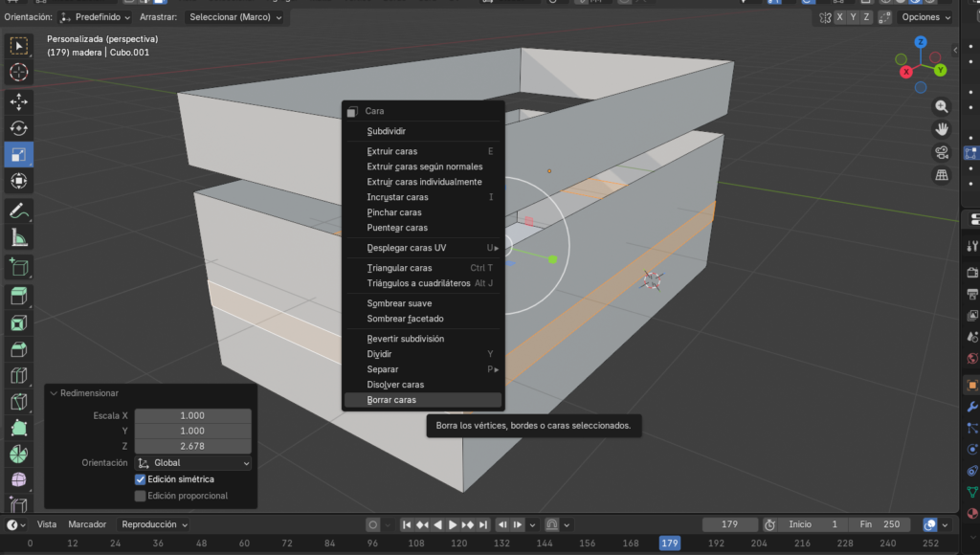Uncheck Edición simétrica checkbox

click(x=141, y=479)
